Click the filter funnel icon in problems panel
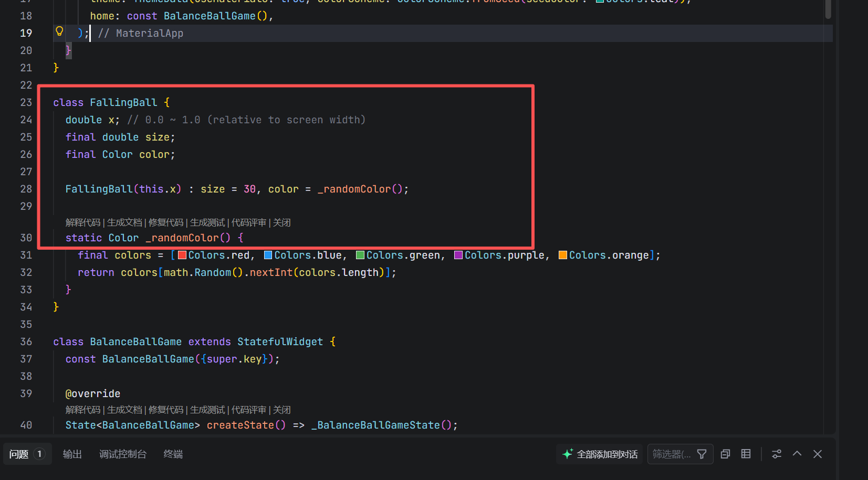 702,454
